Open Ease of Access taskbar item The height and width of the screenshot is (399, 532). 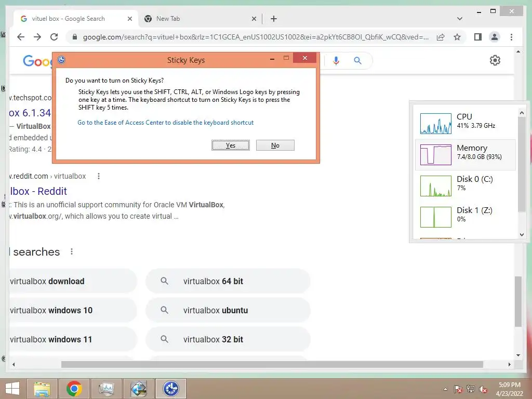coord(170,389)
